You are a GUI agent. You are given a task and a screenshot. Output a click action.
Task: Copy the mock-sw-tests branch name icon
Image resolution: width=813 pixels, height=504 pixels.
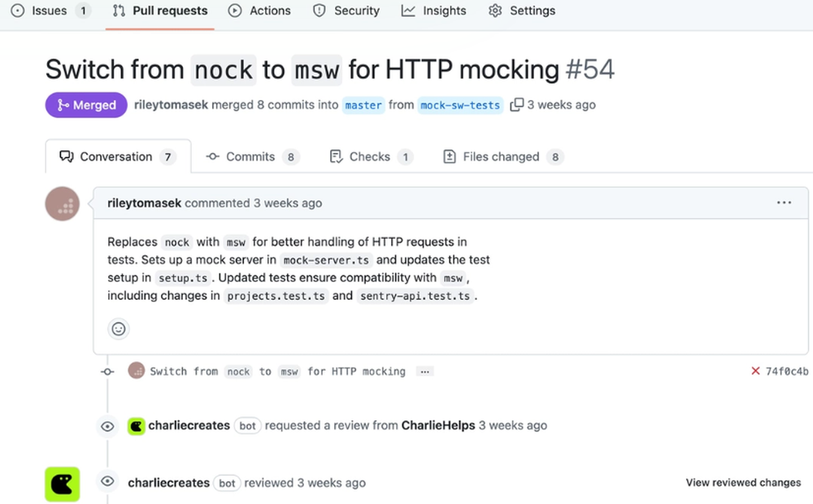(516, 105)
